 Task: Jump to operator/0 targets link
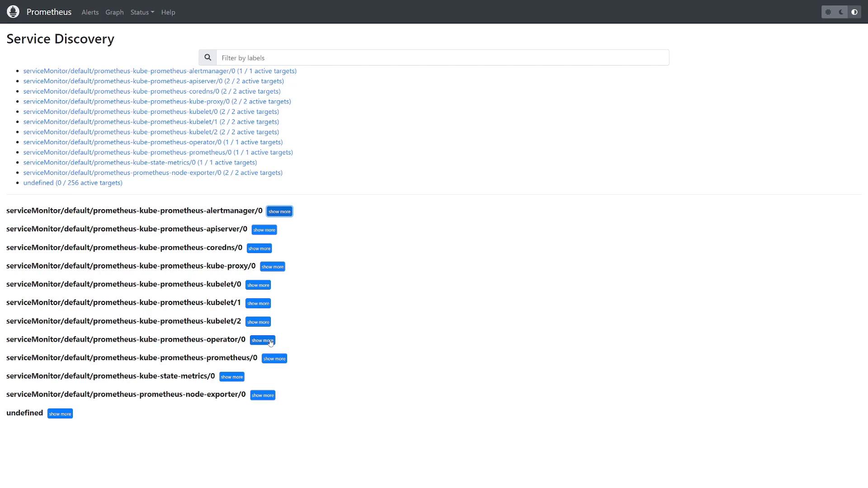(153, 142)
